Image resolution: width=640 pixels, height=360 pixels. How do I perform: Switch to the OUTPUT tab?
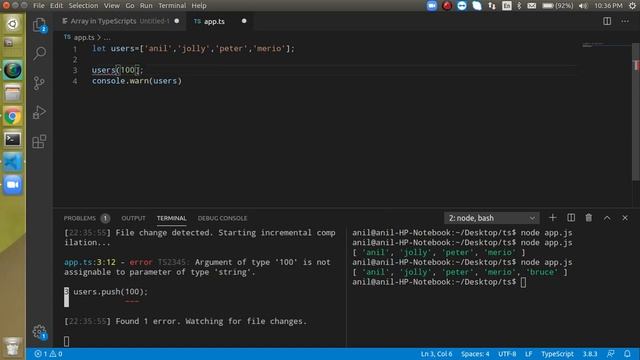click(x=133, y=218)
